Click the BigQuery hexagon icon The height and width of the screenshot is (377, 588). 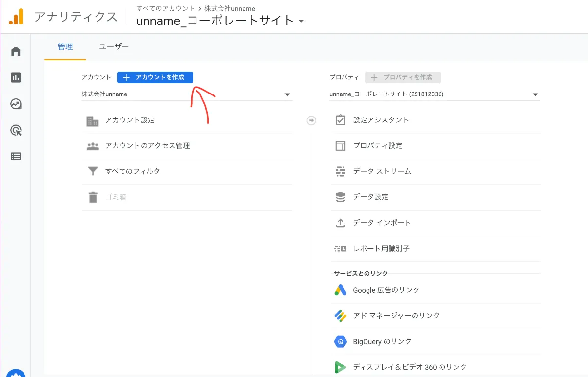point(341,341)
